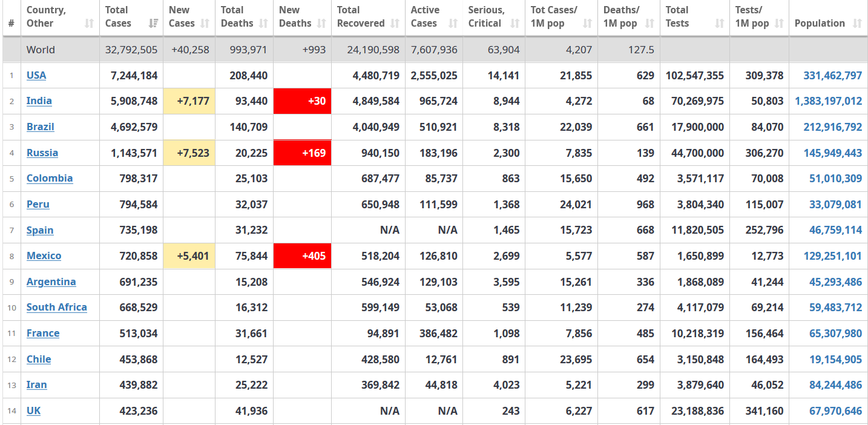Click USA population 331,462,797

click(x=833, y=76)
